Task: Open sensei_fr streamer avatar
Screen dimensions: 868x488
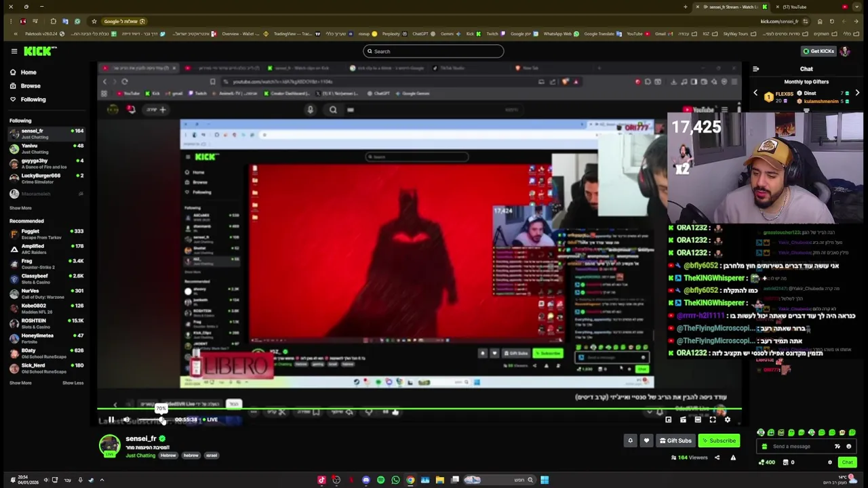Action: click(x=109, y=446)
